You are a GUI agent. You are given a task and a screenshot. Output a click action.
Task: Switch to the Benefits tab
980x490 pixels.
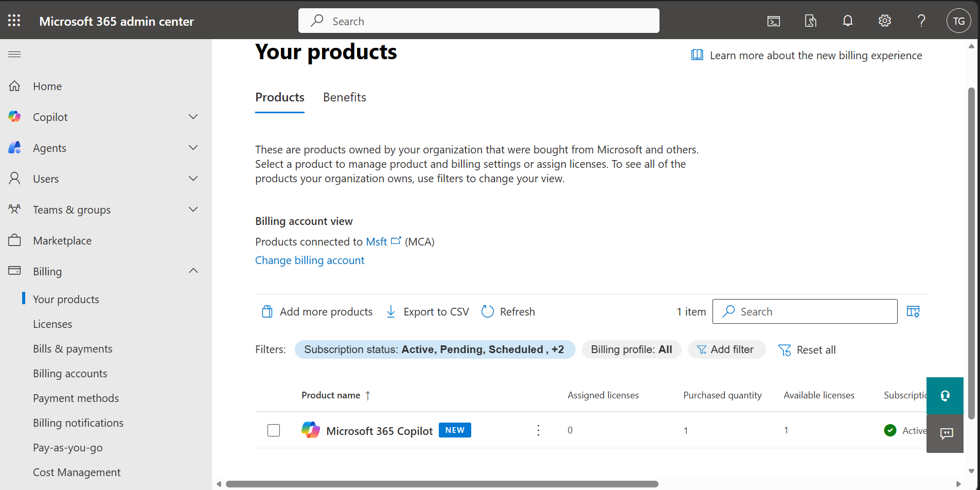pyautogui.click(x=345, y=97)
